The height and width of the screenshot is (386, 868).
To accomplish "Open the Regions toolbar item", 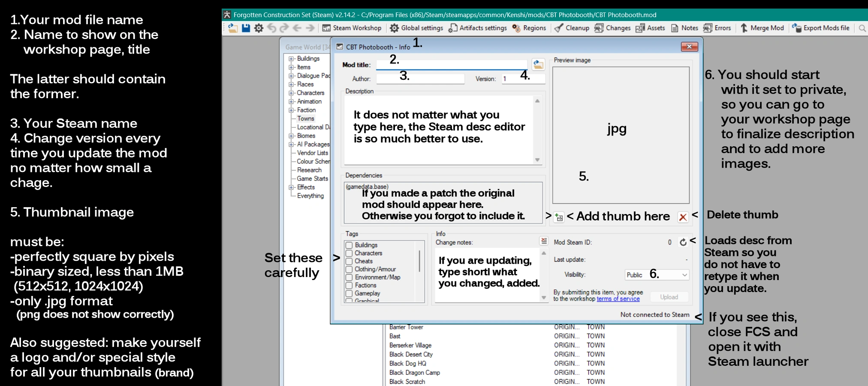I will (529, 28).
